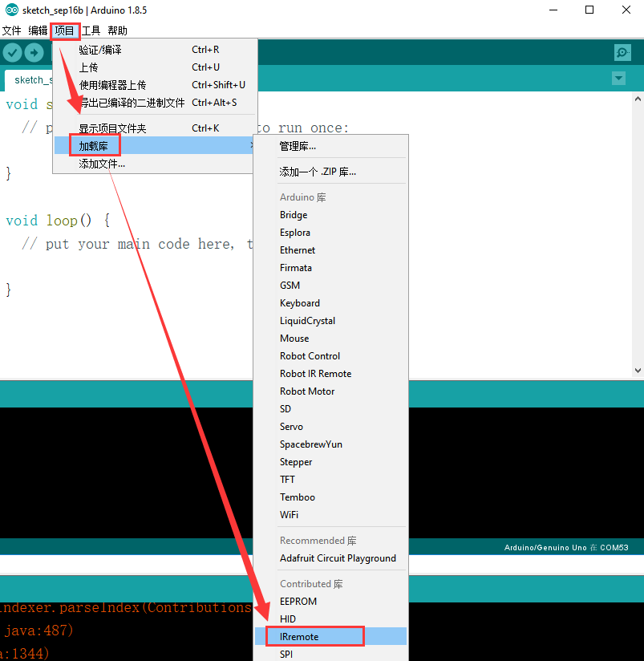Include the Robot Motor library

[331, 391]
